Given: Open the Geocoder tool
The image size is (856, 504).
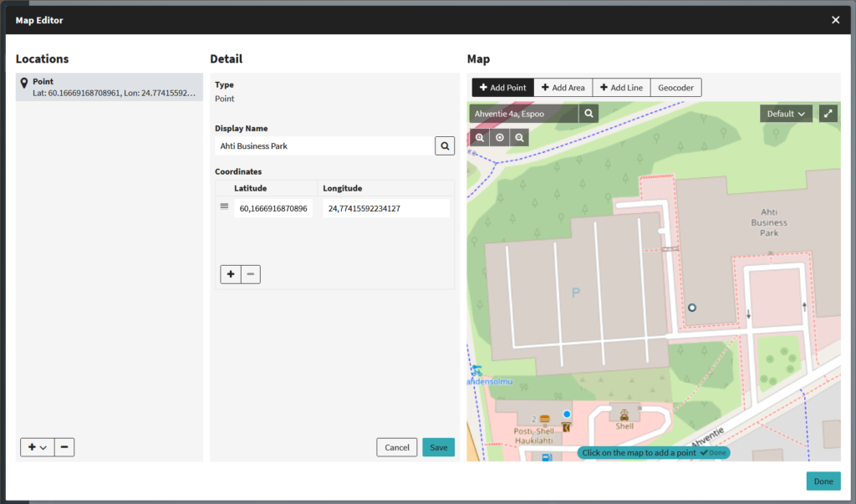Looking at the screenshot, I should click(x=675, y=88).
